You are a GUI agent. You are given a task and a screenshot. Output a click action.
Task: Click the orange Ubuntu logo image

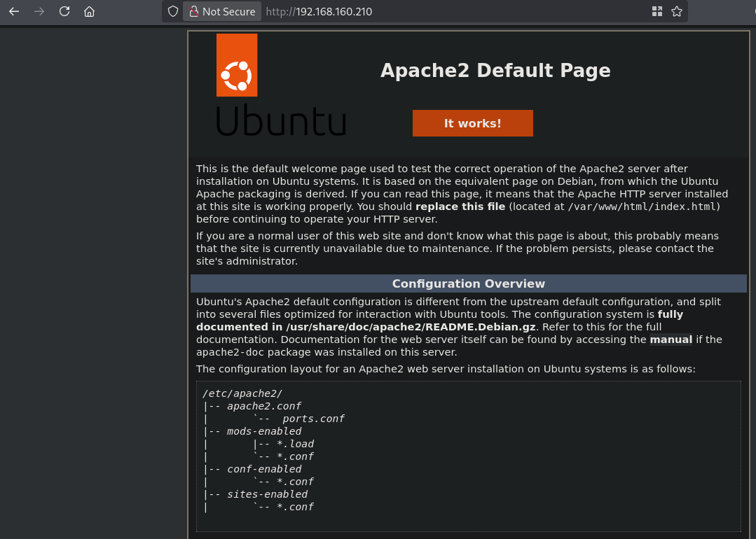[237, 65]
